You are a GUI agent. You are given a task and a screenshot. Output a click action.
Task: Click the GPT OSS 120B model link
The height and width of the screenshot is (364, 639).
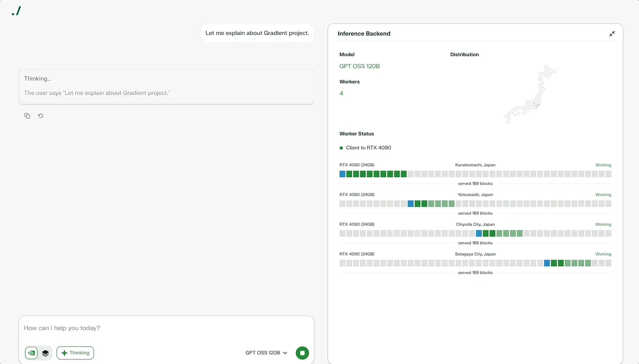(359, 66)
